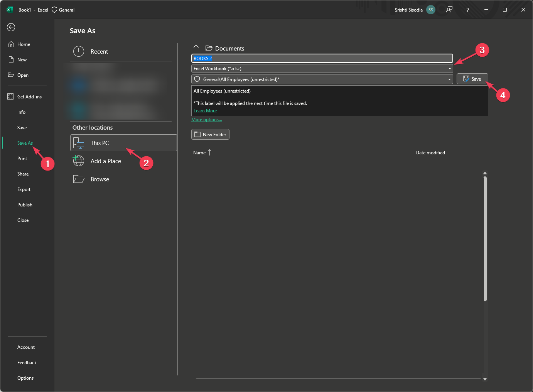Show Recent save locations
This screenshot has height=392, width=533.
coord(121,51)
